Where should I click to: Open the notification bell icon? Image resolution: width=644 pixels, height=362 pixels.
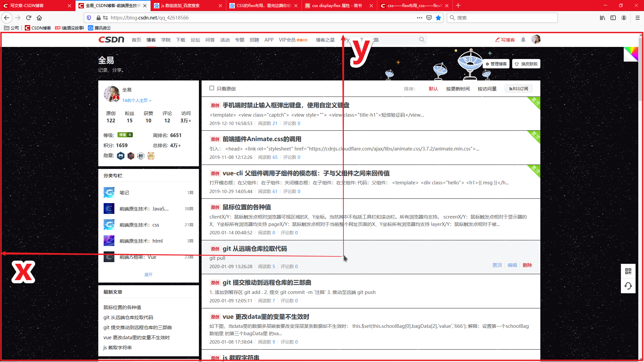pyautogui.click(x=523, y=40)
